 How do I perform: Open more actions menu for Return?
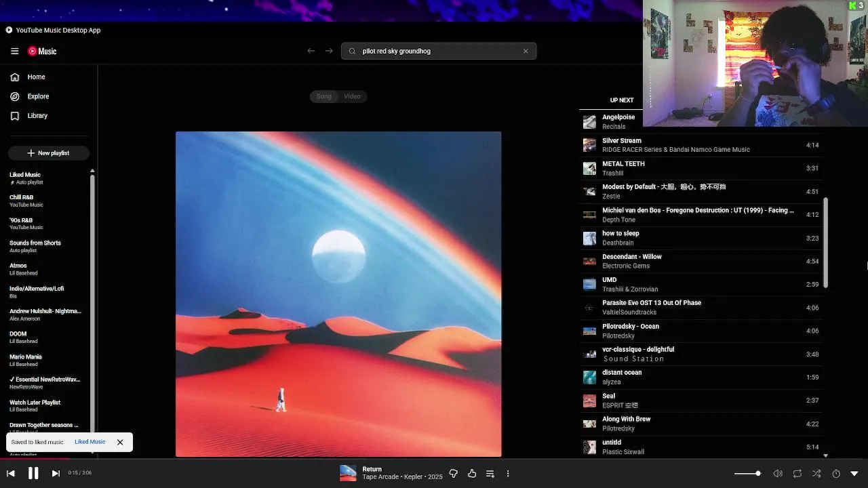[508, 473]
